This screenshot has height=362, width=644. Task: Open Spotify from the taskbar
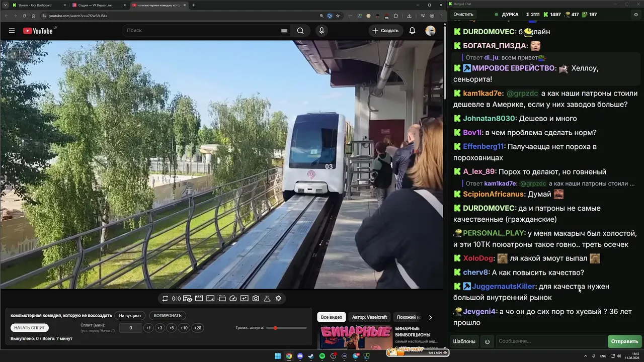click(322, 356)
